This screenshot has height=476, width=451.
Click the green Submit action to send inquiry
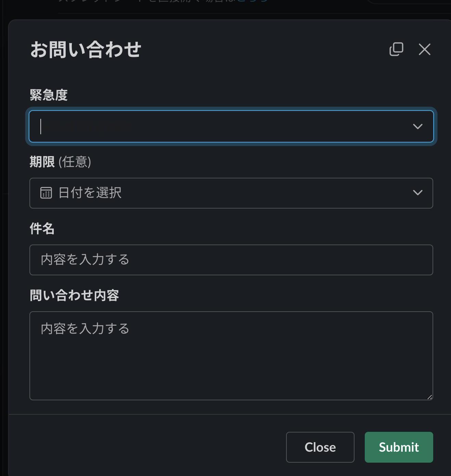(x=398, y=447)
